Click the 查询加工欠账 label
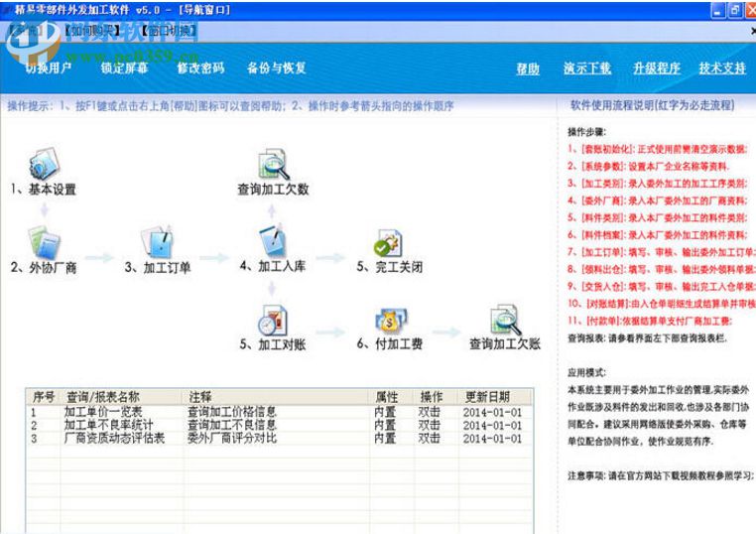756x534 pixels. pos(505,343)
